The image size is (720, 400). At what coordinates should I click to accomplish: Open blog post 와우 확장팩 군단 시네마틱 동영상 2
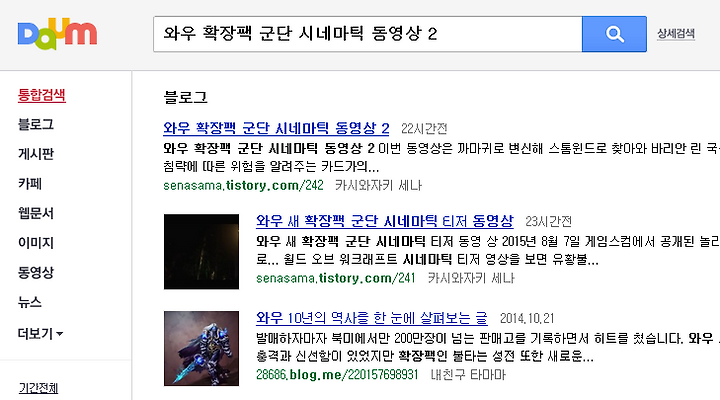pos(276,128)
